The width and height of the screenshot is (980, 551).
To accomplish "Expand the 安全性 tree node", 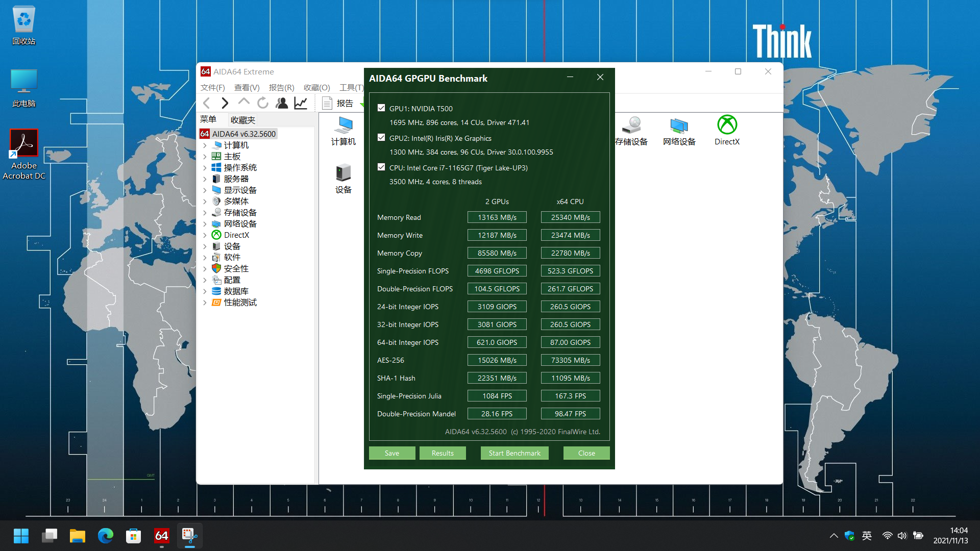I will coord(205,269).
